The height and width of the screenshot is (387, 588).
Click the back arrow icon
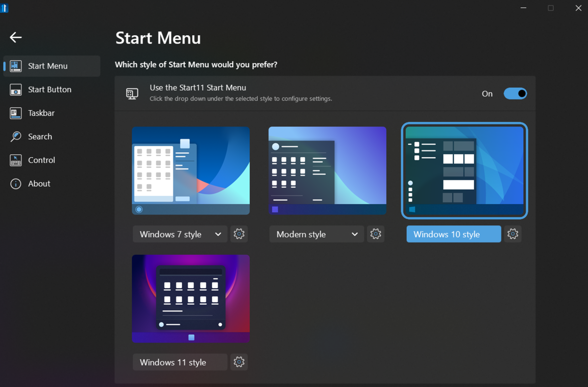(16, 37)
